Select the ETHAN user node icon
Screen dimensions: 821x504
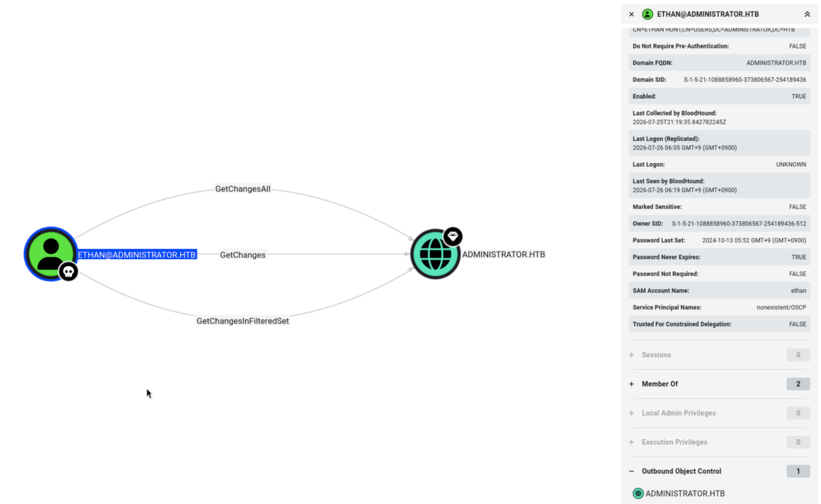(x=51, y=254)
